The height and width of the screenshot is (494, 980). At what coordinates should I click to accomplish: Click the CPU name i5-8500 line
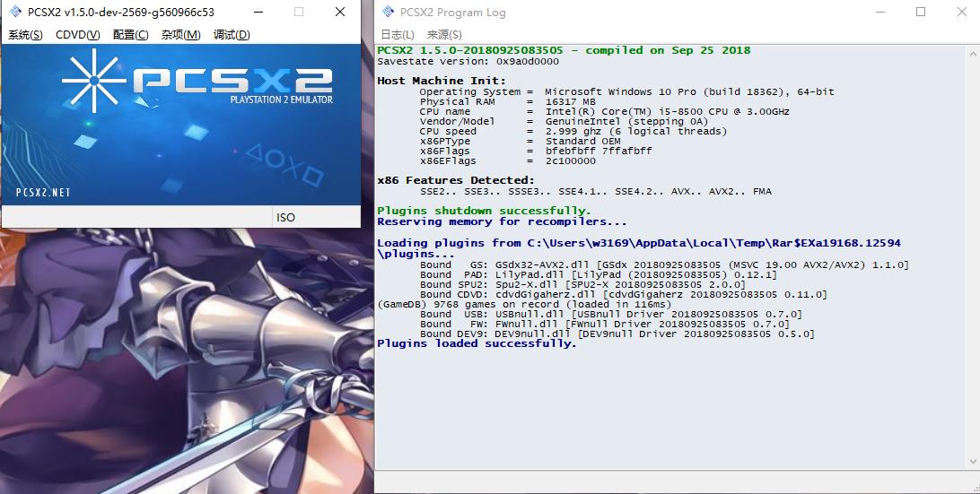point(604,111)
